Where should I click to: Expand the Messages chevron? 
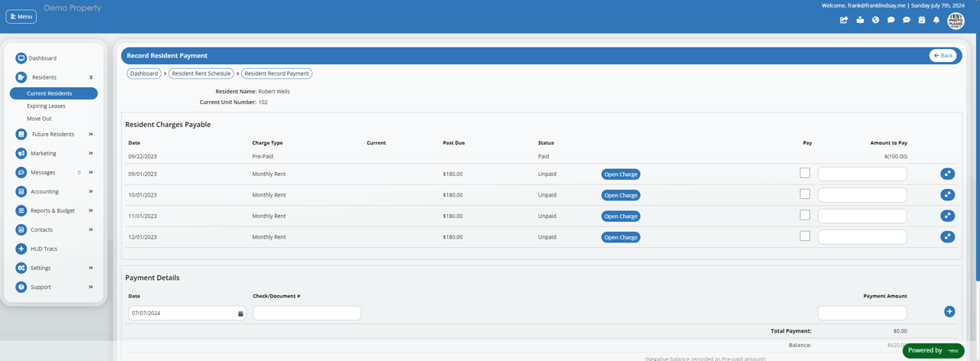[x=90, y=173]
